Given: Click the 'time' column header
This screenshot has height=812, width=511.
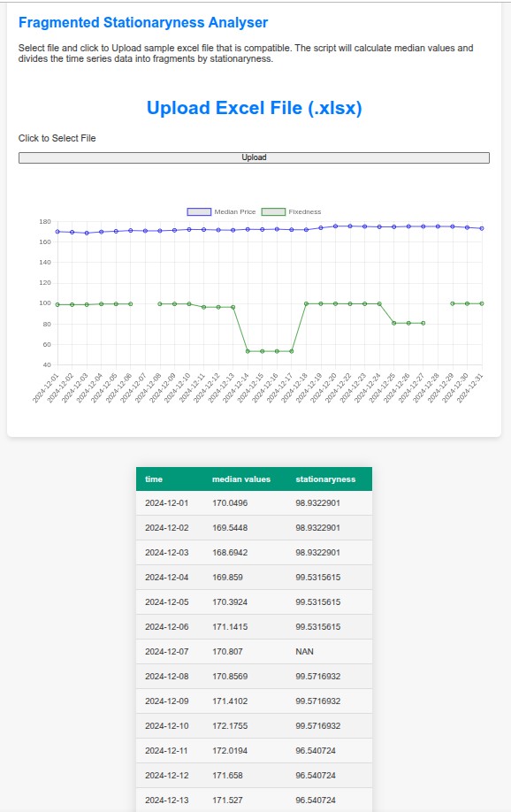Looking at the screenshot, I should [x=154, y=479].
